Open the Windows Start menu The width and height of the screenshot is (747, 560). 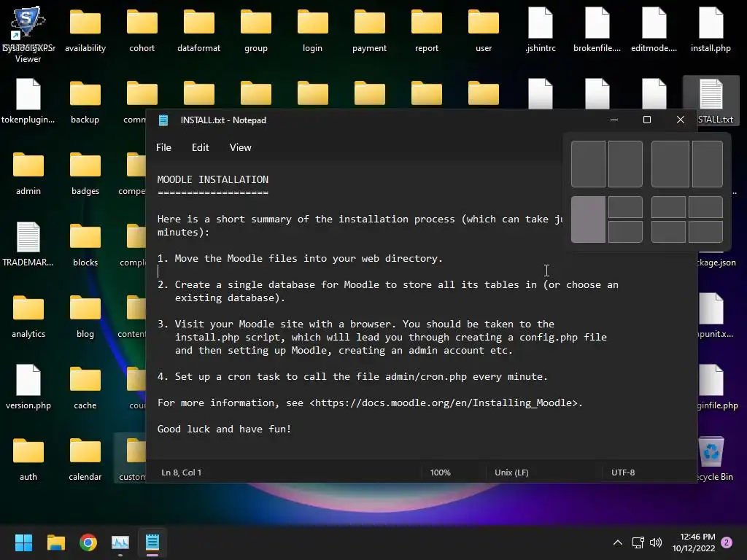(x=23, y=542)
